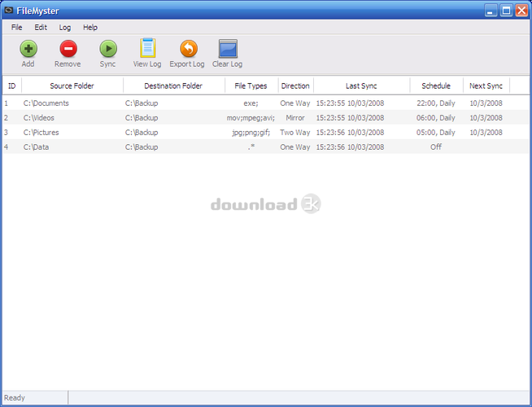The height and width of the screenshot is (407, 532).
Task: Click the Two Way direction cell
Action: [295, 133]
